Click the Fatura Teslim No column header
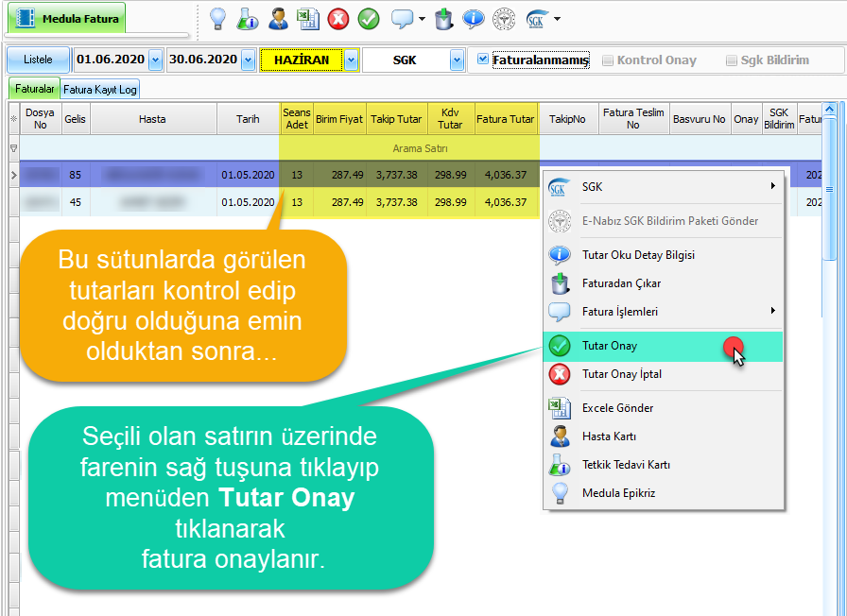The image size is (847, 616). coord(633,119)
